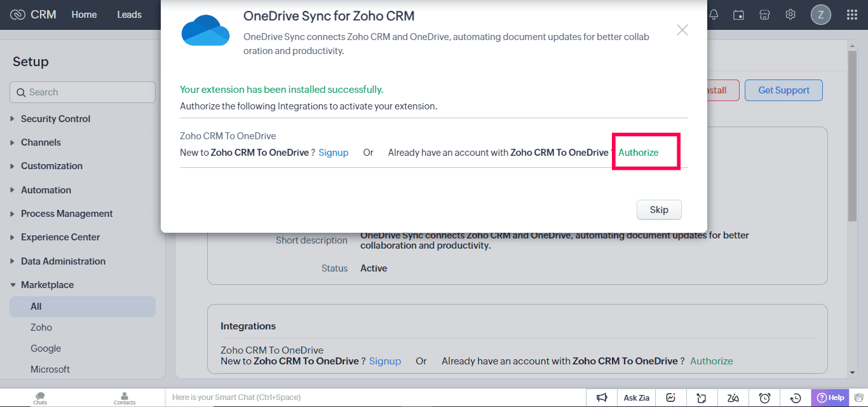
Task: Click the Skip button
Action: pos(659,210)
